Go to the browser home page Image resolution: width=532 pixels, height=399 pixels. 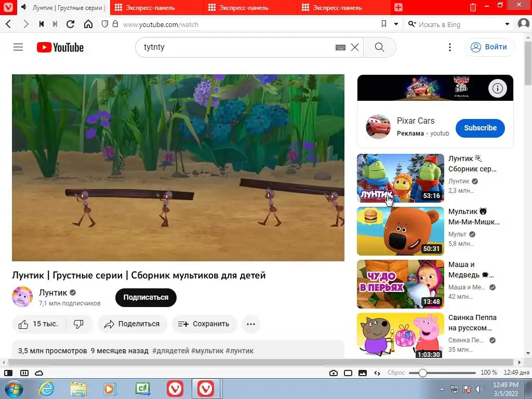[88, 24]
